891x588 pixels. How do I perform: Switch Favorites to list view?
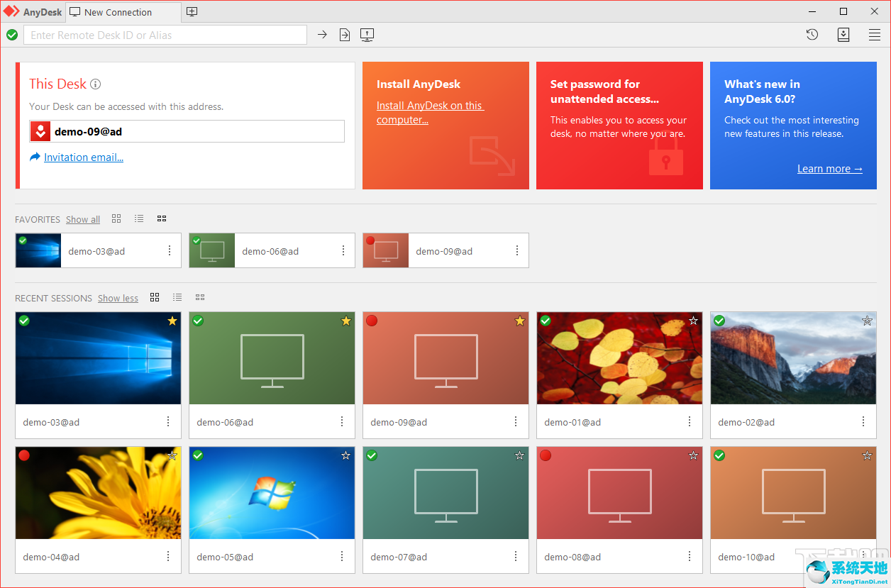139,218
